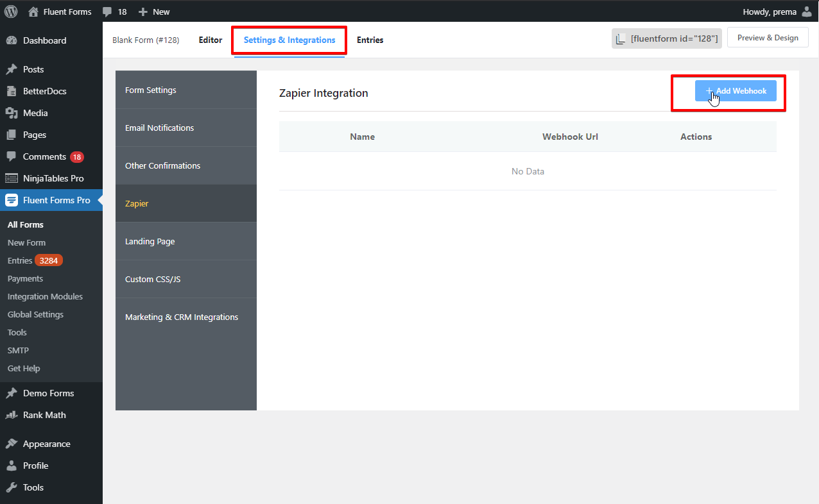Open Entries submenu with 3284 badge
This screenshot has height=504, width=819.
(x=35, y=260)
